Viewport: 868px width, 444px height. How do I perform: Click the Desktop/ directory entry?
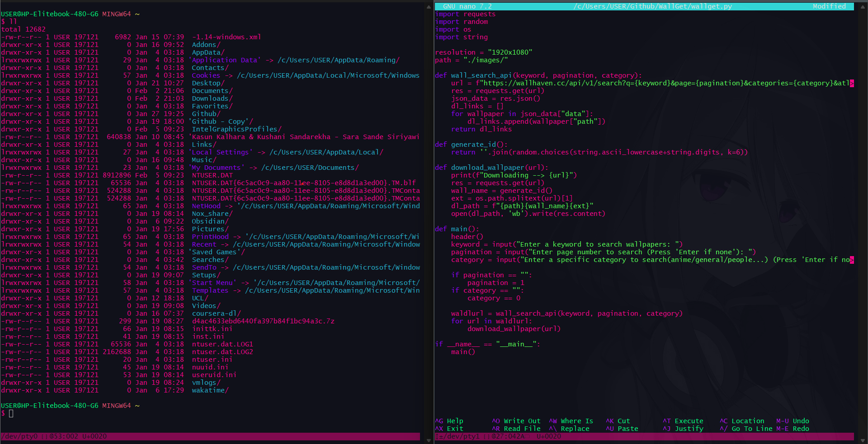[208, 83]
